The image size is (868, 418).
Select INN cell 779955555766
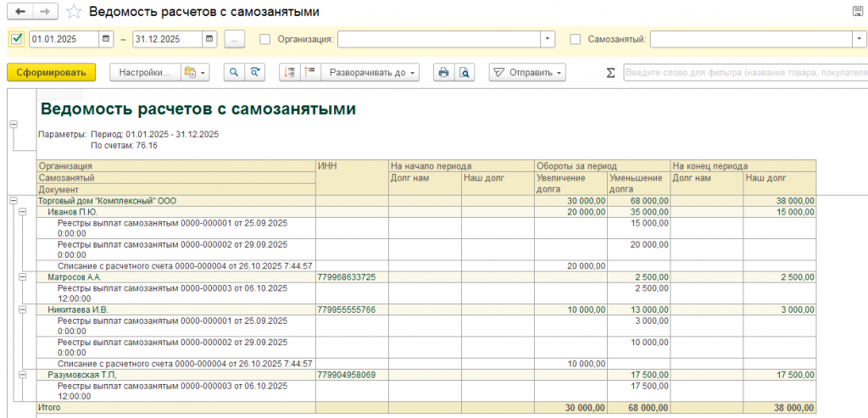[x=352, y=310]
